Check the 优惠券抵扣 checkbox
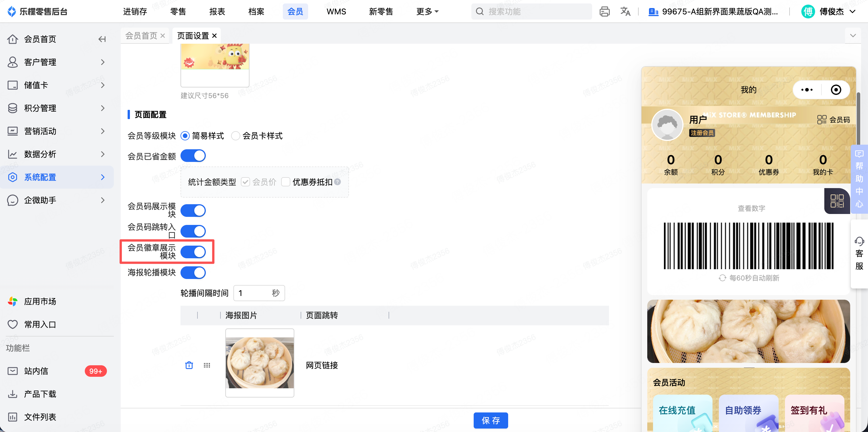Image resolution: width=868 pixels, height=432 pixels. [x=285, y=182]
